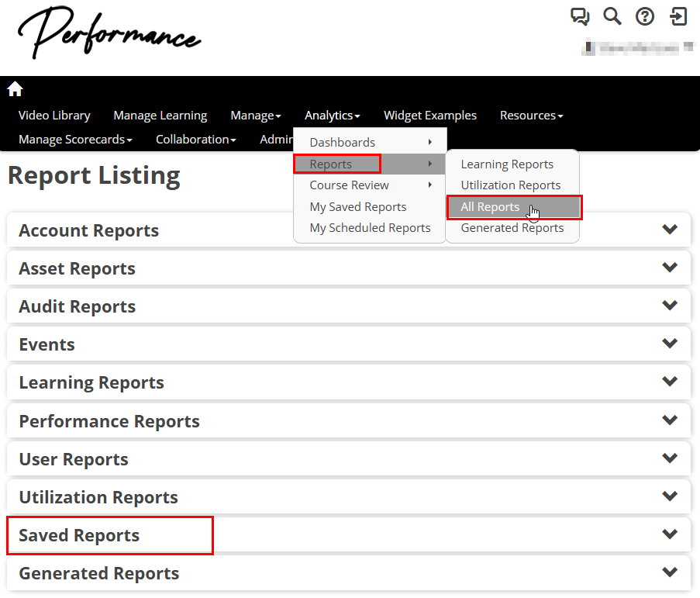The width and height of the screenshot is (700, 598).
Task: Expand the Events section chevron
Action: tap(670, 343)
